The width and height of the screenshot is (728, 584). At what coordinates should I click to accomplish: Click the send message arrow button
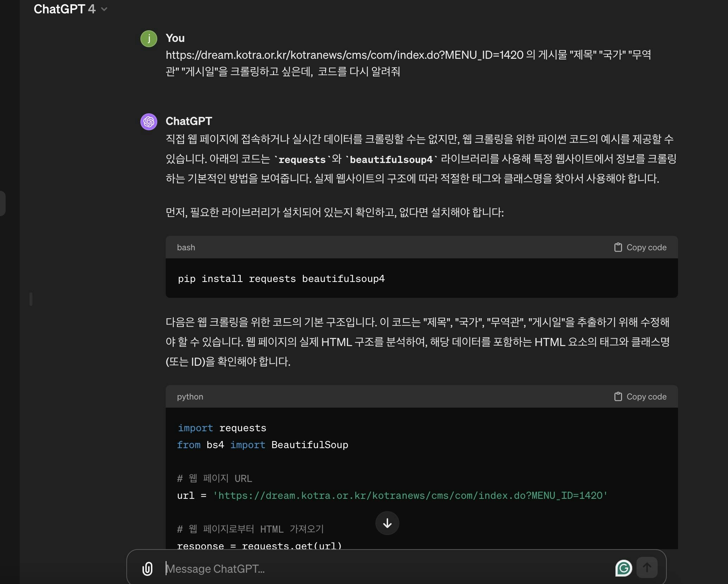[x=647, y=567]
